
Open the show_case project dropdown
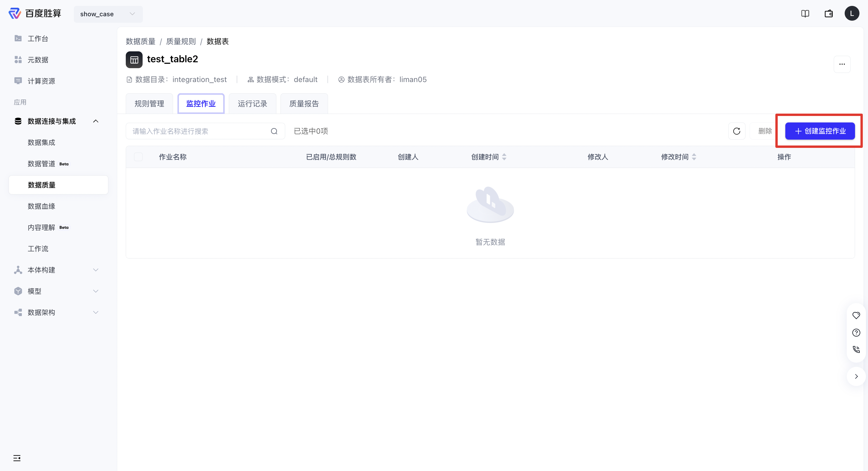[108, 14]
